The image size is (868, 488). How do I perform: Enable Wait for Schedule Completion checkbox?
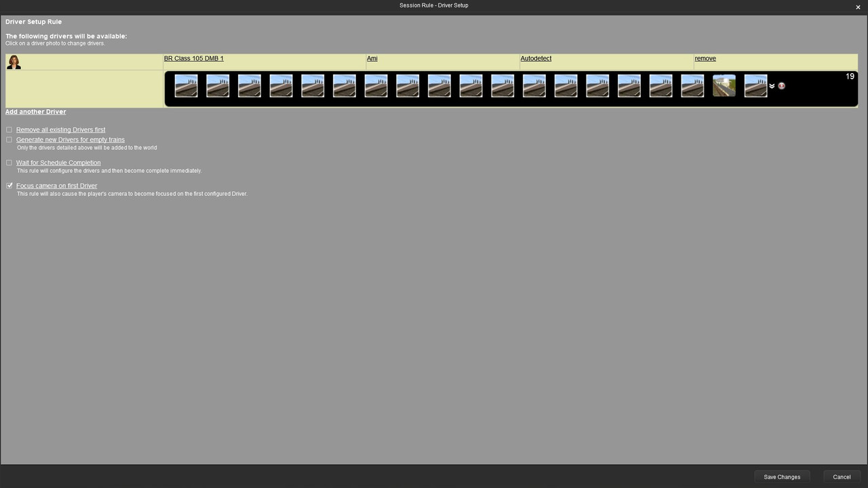(9, 163)
